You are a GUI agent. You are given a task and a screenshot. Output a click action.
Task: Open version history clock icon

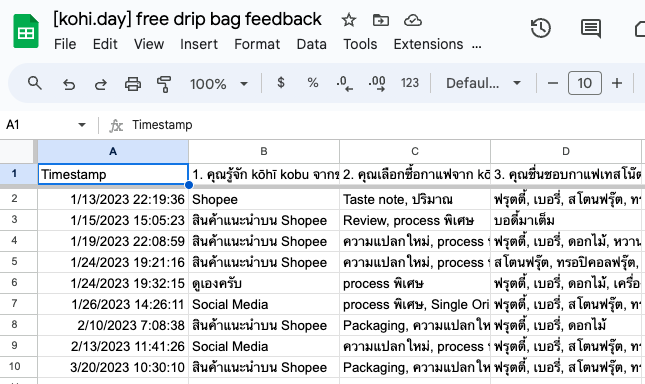(541, 28)
